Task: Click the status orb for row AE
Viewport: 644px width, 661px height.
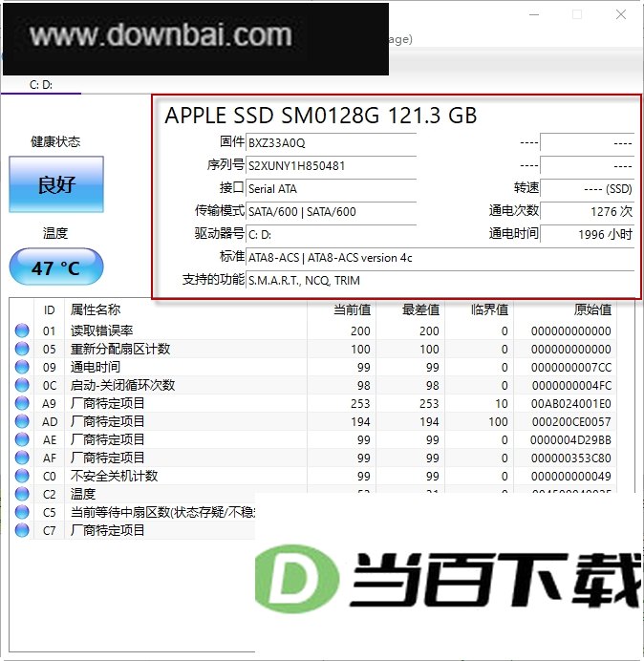Action: tap(22, 439)
